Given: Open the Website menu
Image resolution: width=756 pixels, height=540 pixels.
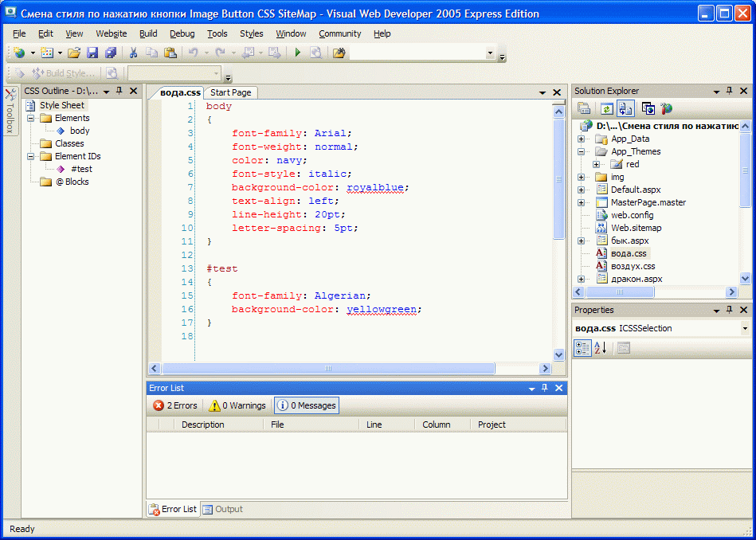Looking at the screenshot, I should (x=112, y=33).
